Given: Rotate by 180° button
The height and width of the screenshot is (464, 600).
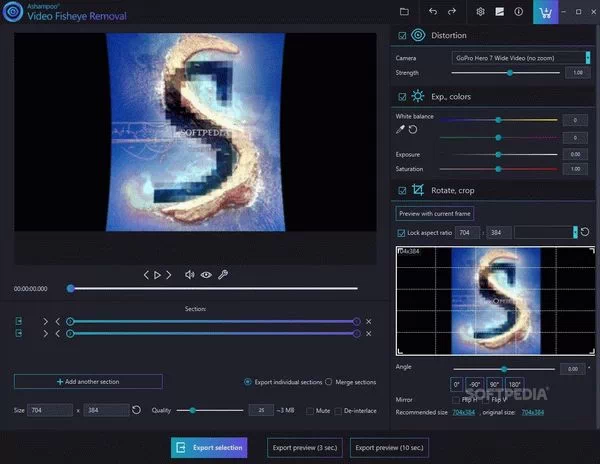Looking at the screenshot, I should pos(514,384).
